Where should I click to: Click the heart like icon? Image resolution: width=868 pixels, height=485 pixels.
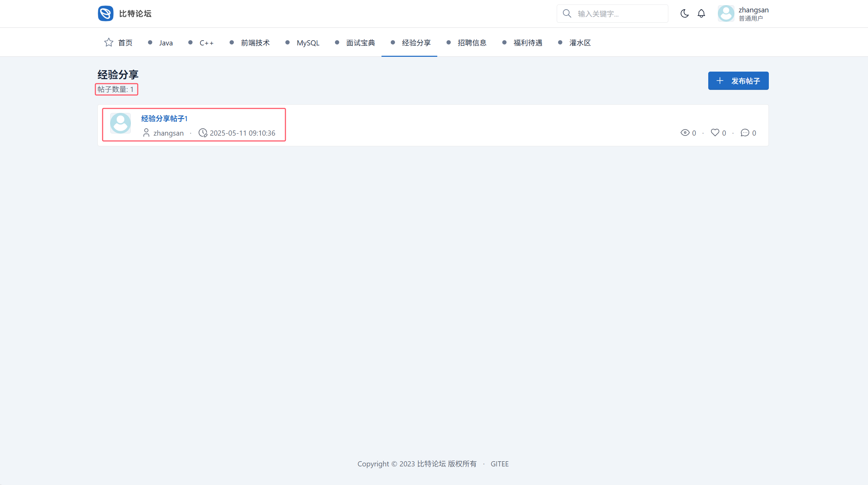point(715,133)
